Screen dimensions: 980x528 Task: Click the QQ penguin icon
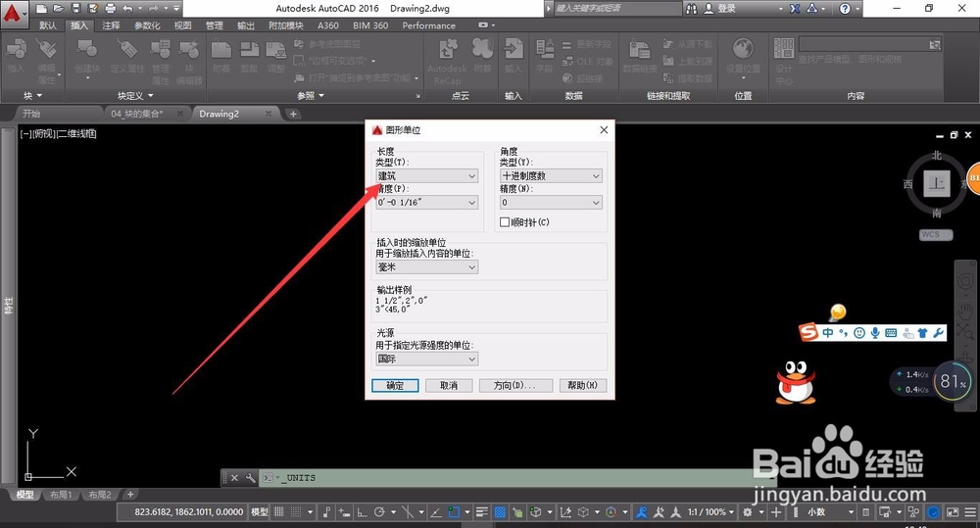[795, 382]
